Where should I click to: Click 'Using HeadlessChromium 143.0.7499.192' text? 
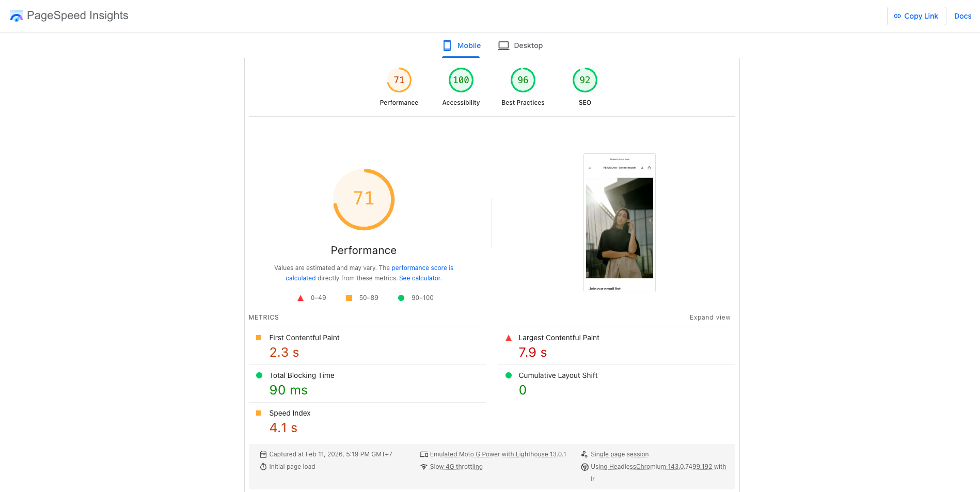[658, 467]
